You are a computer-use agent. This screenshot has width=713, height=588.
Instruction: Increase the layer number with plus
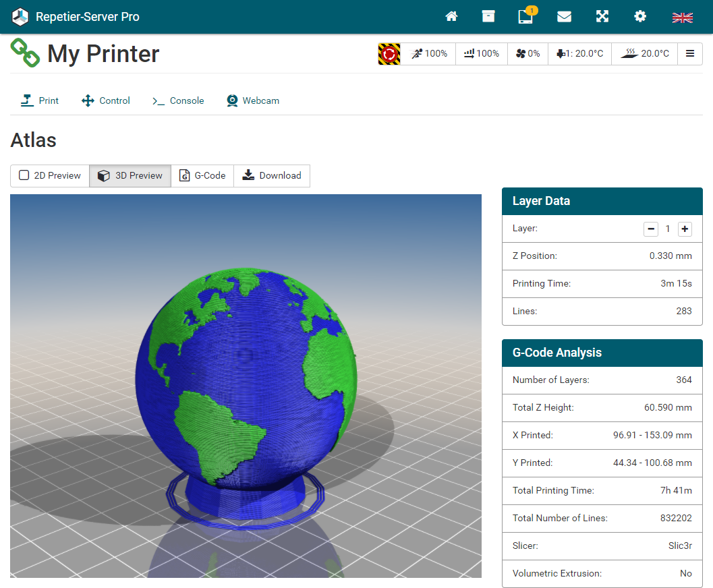(x=685, y=229)
